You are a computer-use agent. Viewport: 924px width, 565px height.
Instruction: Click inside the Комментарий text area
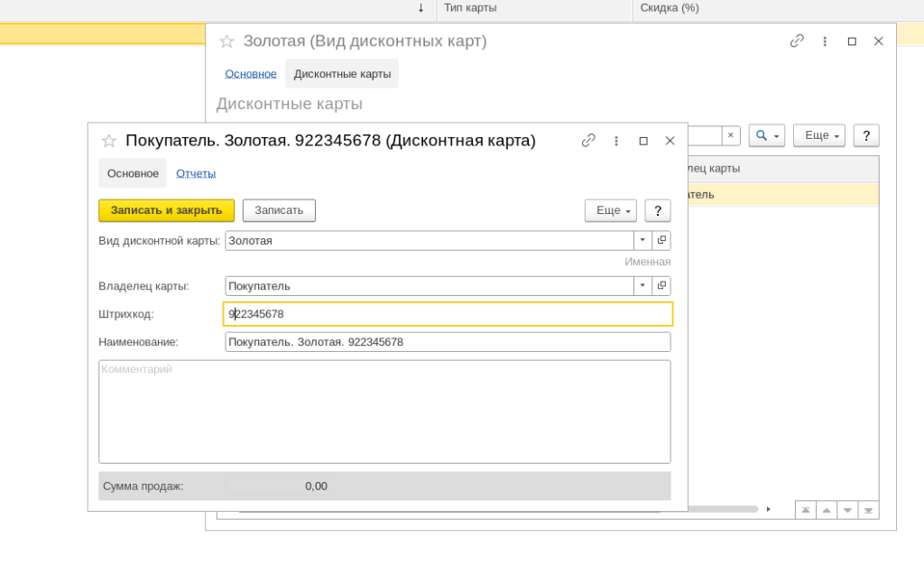tap(384, 412)
